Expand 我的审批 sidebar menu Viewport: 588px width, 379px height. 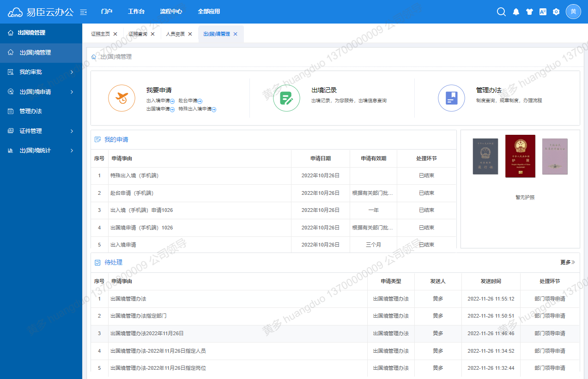72,72
